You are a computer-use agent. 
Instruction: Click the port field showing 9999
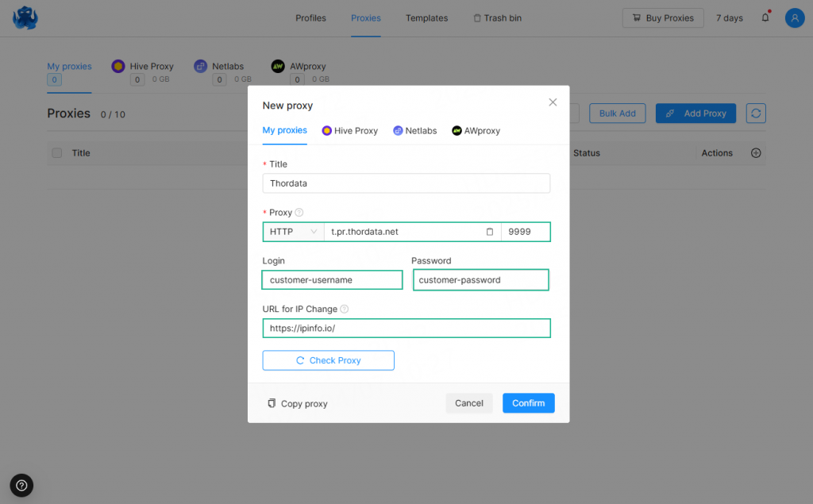[526, 232]
